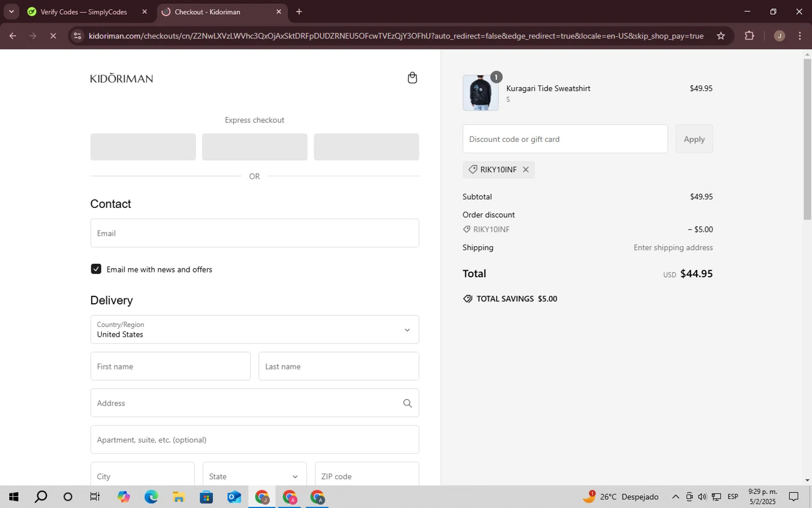Open File Explorer from taskbar
Viewport: 812px width, 508px height.
click(179, 497)
